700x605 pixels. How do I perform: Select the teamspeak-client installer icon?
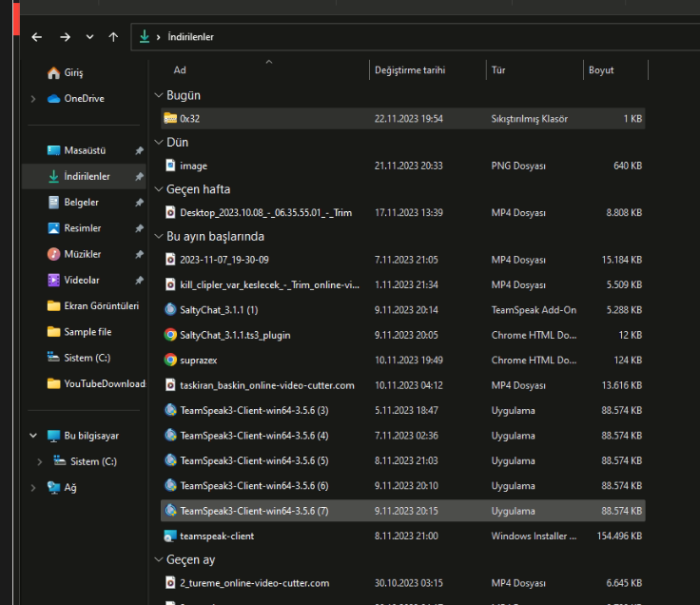click(170, 536)
